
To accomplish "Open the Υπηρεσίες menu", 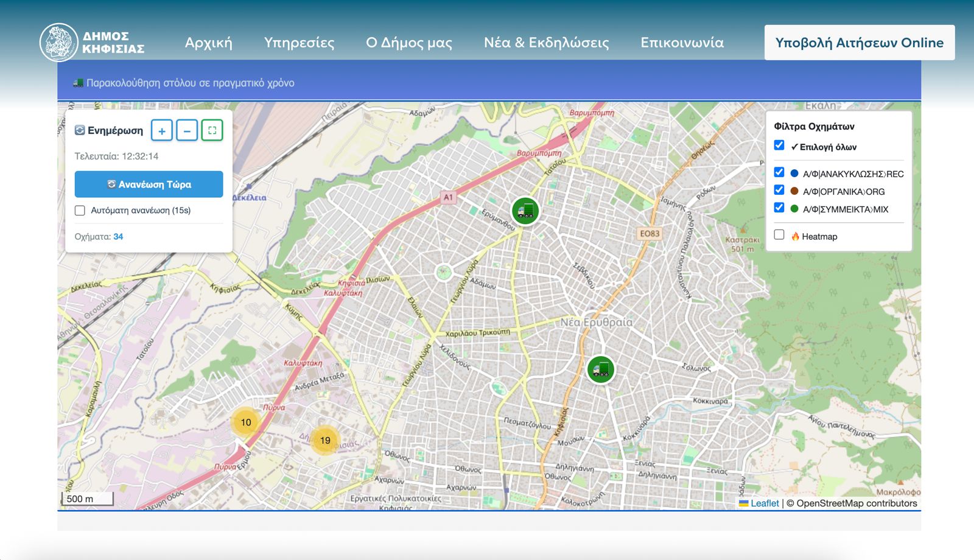I will coord(299,43).
